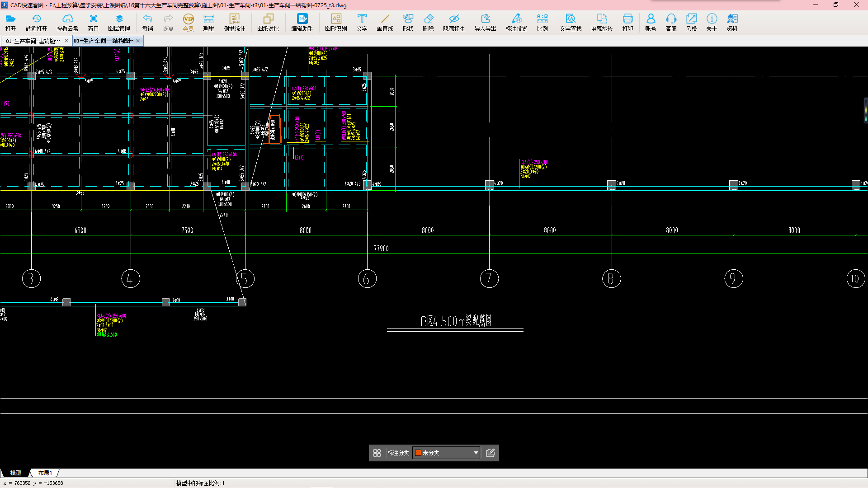Click the annotation category grid icon
Image resolution: width=868 pixels, height=488 pixels.
tap(377, 453)
